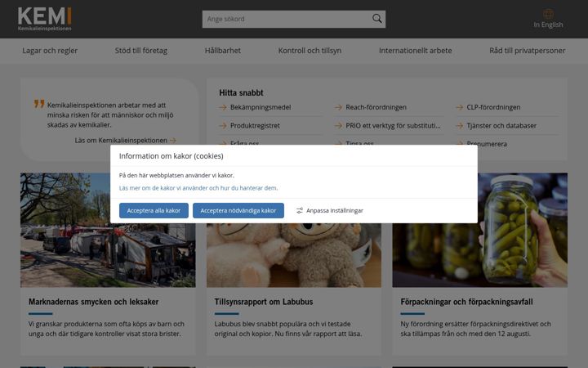Open the Lagar och regler menu
Viewport: 588px width, 368px height.
(x=50, y=51)
